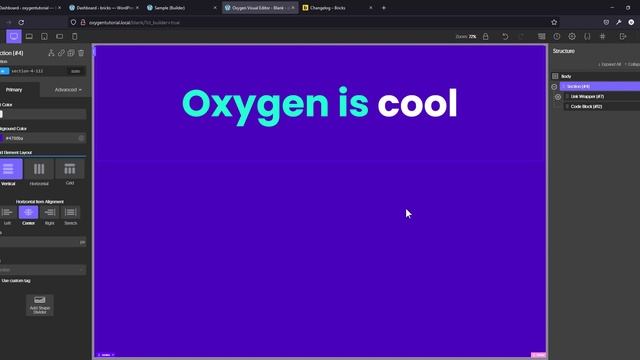
Task: Set horizontal item alignment to Stretch
Action: [71, 212]
